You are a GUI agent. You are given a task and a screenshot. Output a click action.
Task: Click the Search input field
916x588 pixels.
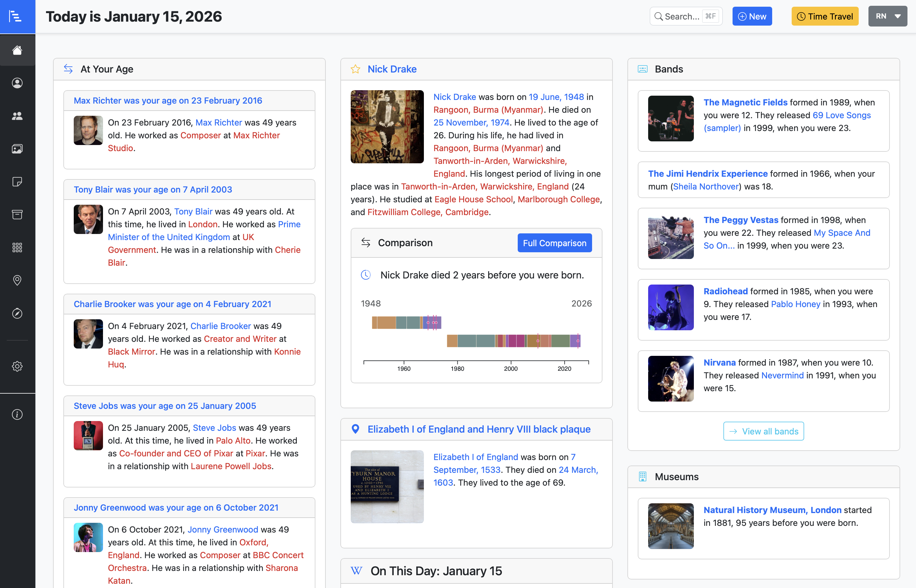point(682,16)
